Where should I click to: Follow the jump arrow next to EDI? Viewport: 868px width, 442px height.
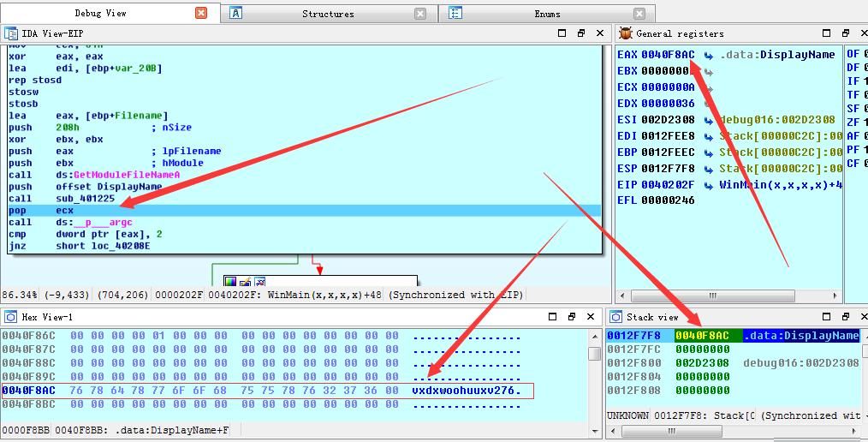pyautogui.click(x=709, y=136)
